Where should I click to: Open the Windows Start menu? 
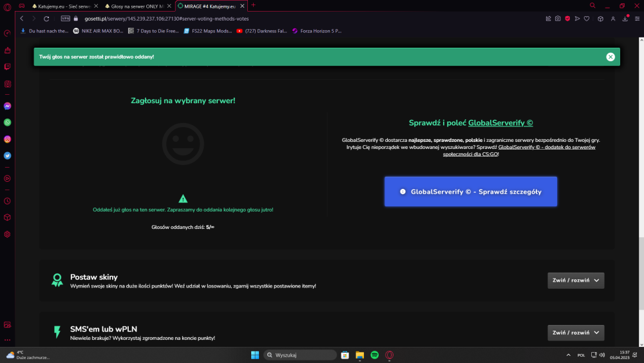pos(254,355)
